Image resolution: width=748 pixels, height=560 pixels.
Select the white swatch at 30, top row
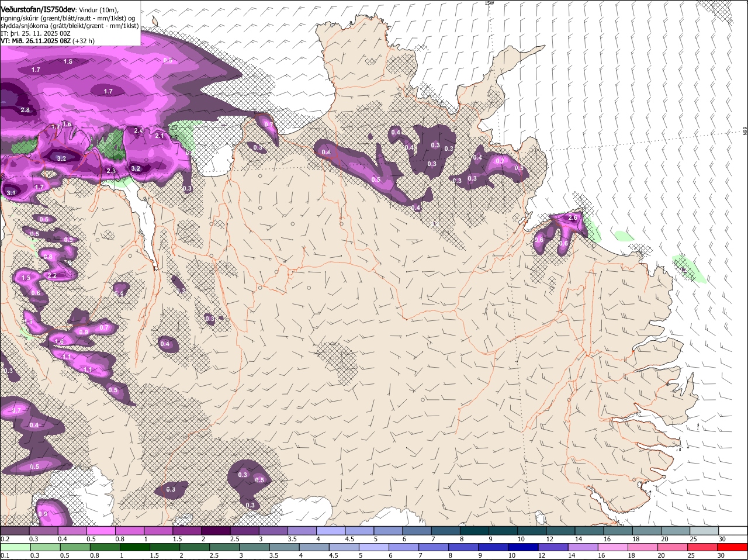tap(733, 530)
